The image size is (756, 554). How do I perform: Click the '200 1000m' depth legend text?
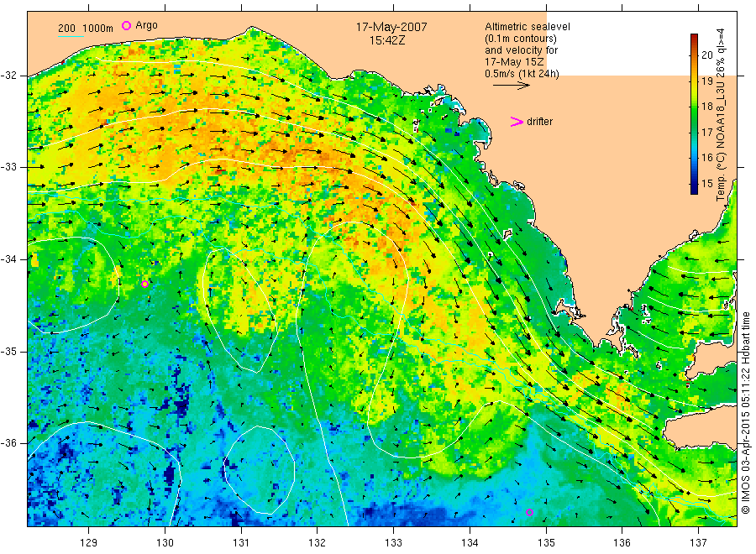point(86,29)
